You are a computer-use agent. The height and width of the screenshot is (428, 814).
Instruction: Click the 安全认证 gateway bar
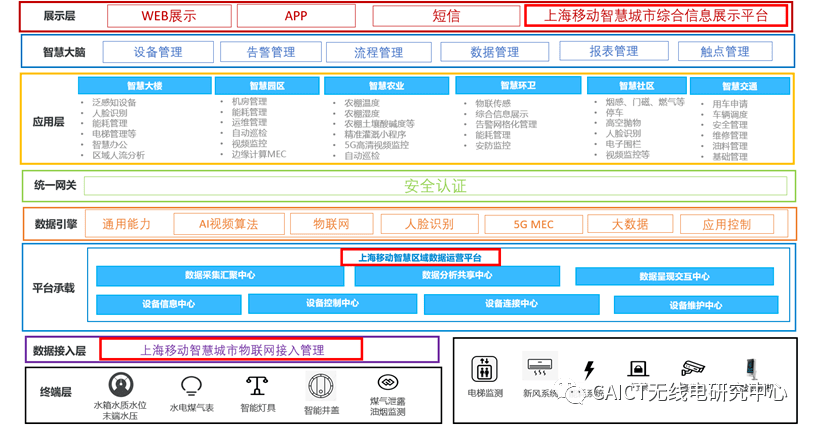[x=435, y=186]
